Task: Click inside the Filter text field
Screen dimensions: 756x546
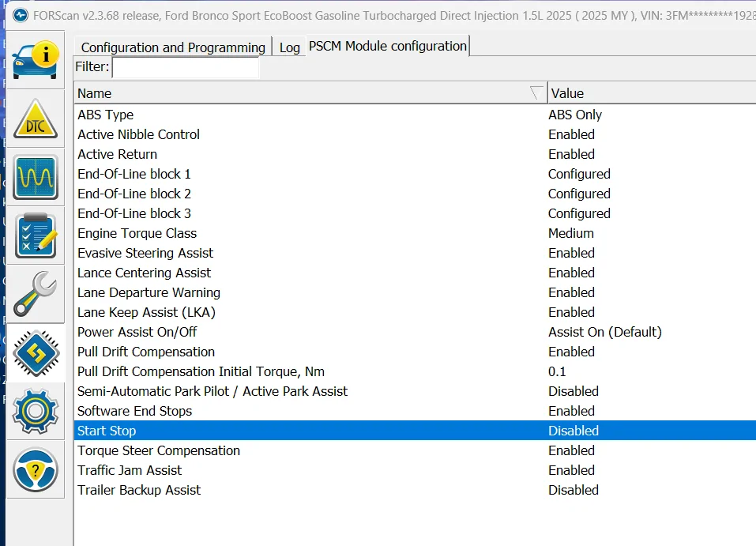Action: click(x=185, y=67)
